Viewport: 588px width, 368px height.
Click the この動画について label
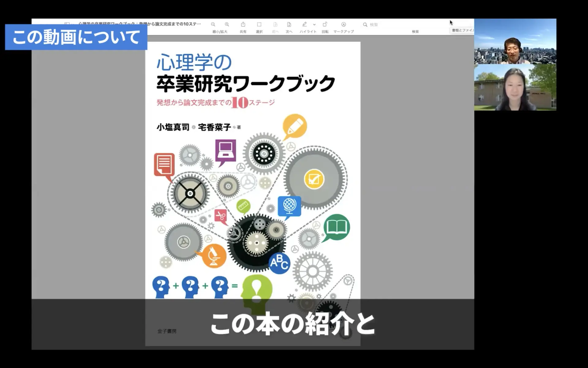tap(76, 37)
